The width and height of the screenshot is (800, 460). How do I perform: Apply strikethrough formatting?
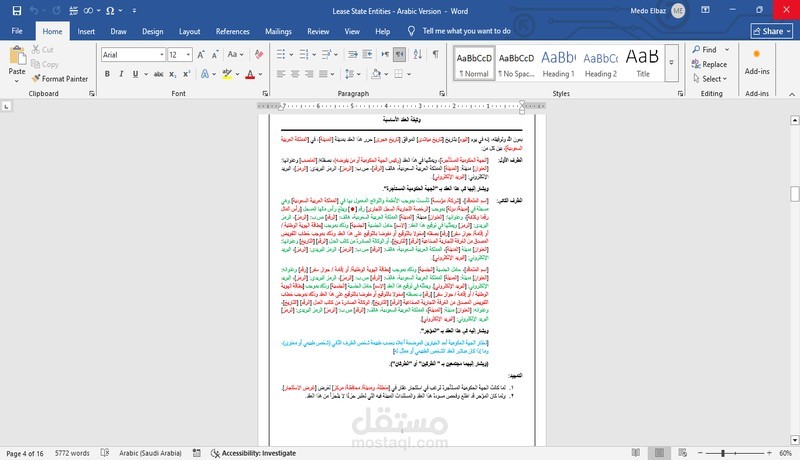(159, 74)
